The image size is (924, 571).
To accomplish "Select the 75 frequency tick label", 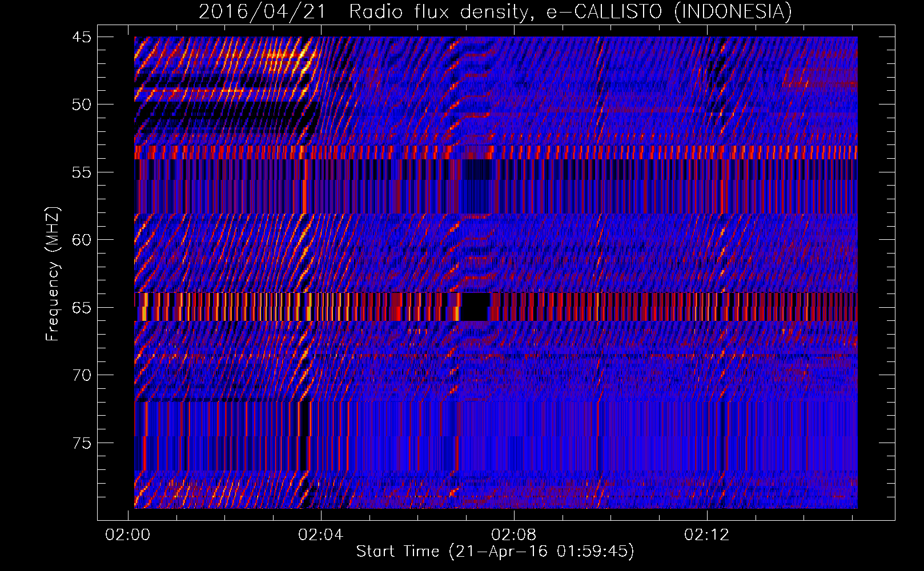I will click(x=81, y=443).
